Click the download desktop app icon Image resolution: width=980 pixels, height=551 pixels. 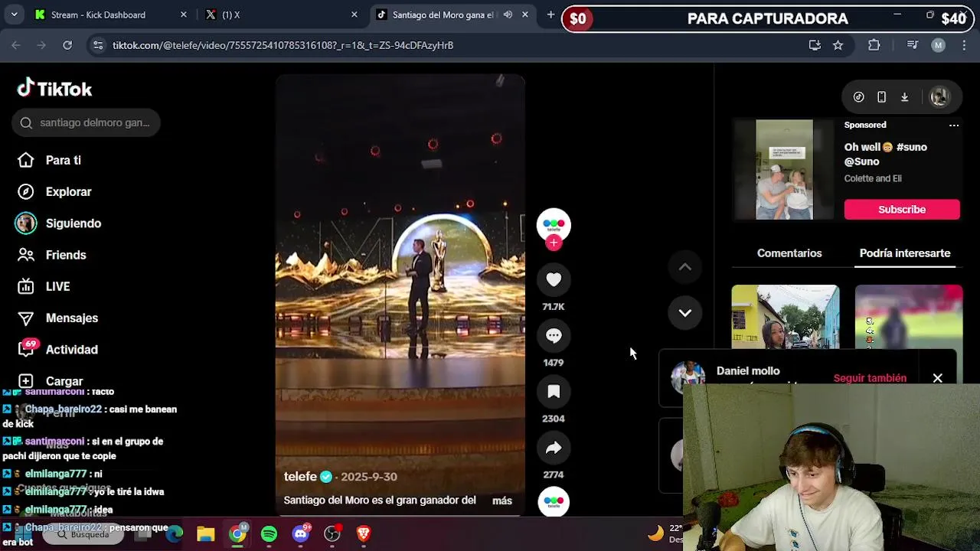point(904,97)
